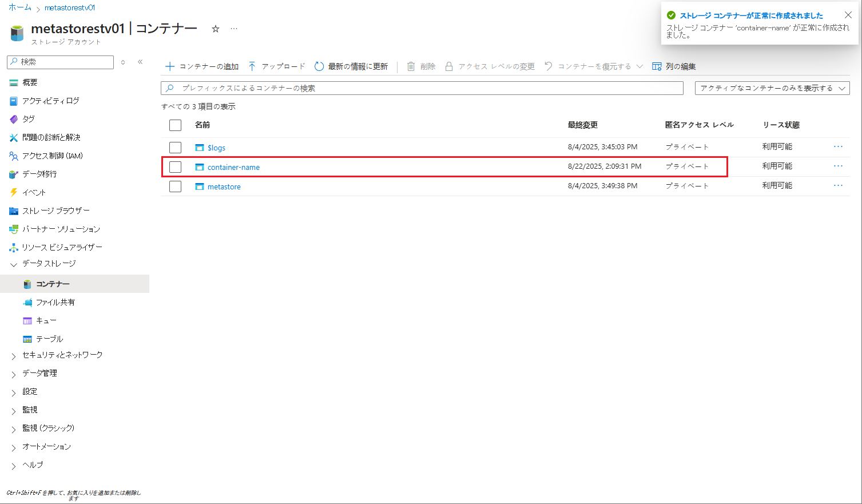Viewport: 862px width, 504px height.
Task: Open アクティブなコンテナーのみを表示する dropdown
Action: point(772,88)
